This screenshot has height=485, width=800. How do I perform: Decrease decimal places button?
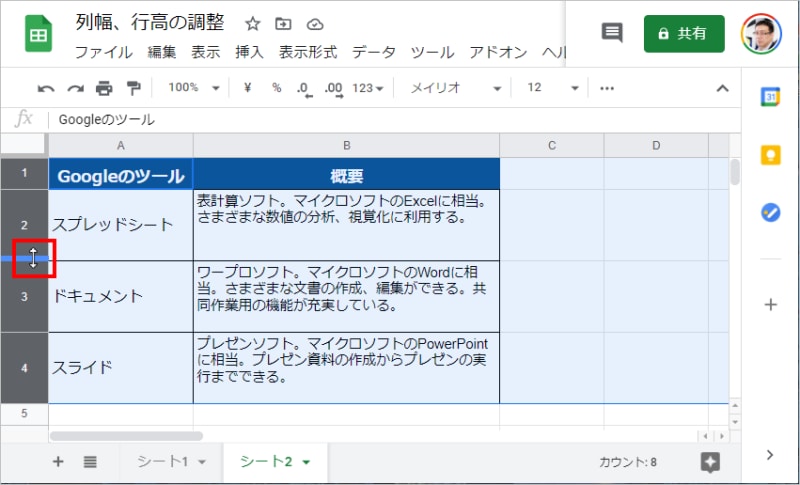coord(305,89)
